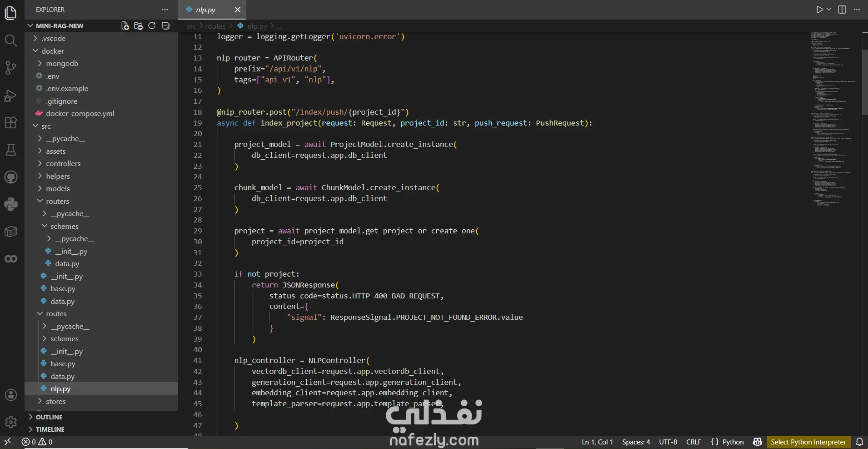868x449 pixels.
Task: Click the routes breadcrumb segment
Action: pyautogui.click(x=215, y=26)
